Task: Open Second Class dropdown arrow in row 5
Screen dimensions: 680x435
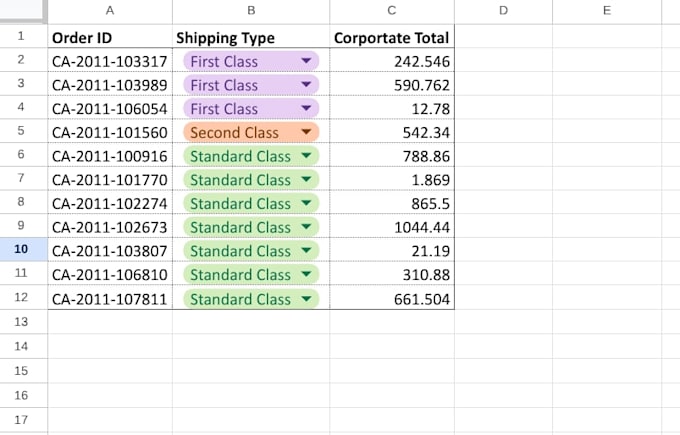Action: point(306,132)
